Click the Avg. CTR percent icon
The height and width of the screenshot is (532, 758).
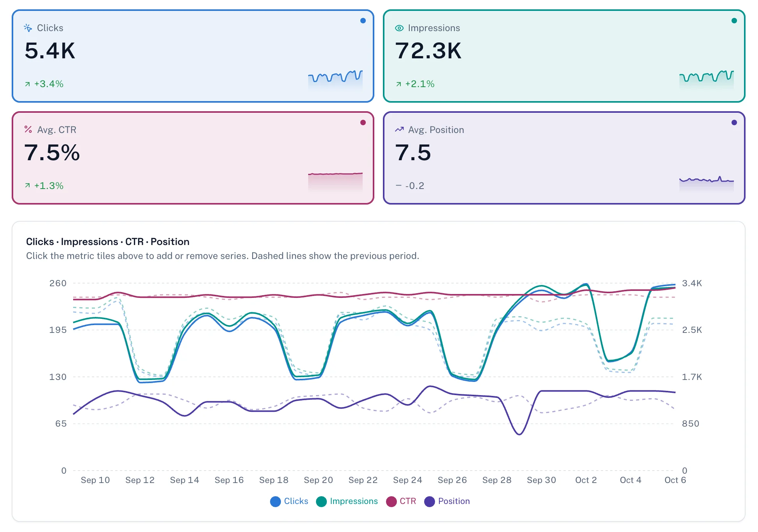(x=28, y=129)
